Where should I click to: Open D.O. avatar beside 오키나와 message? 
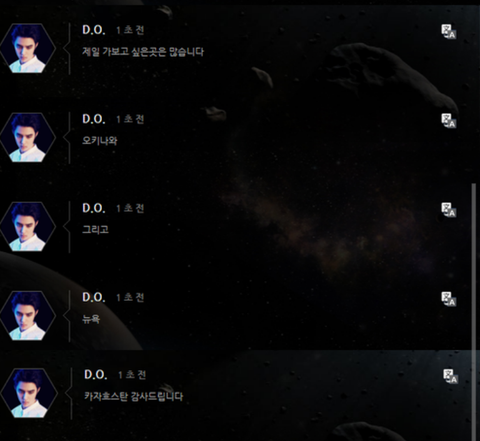27,137
